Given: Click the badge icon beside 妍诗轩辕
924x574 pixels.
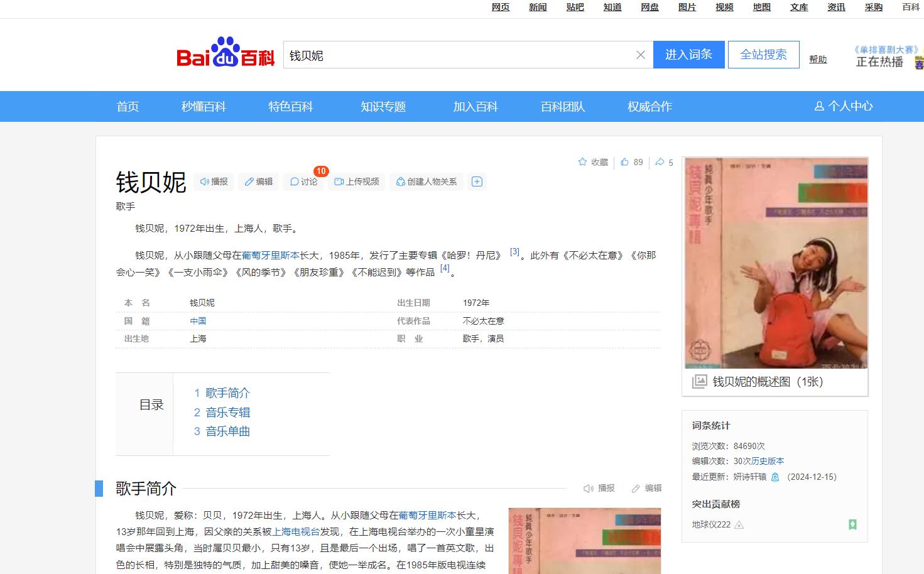Looking at the screenshot, I should (x=775, y=477).
